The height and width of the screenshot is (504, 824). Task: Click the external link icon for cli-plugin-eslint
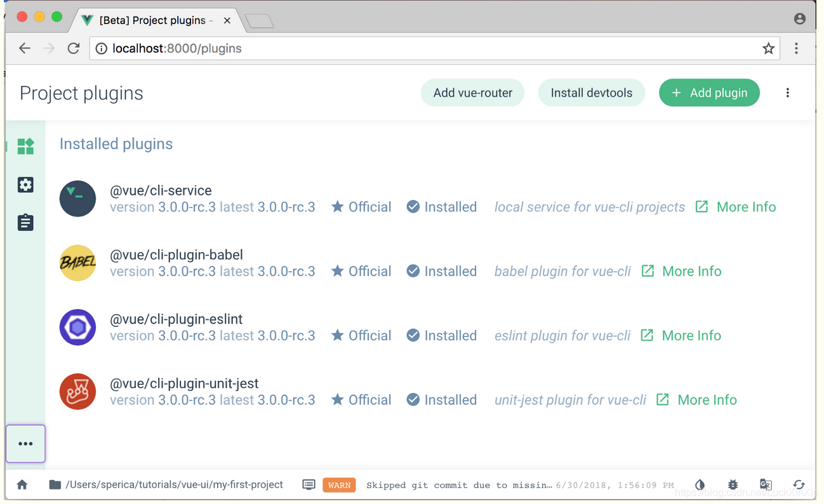(647, 335)
